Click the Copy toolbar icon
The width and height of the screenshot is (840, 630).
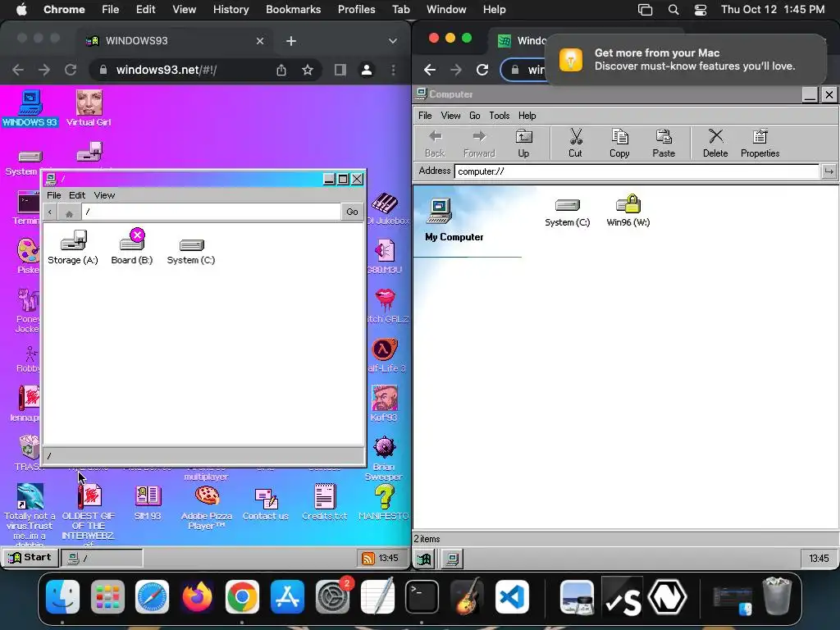pos(619,143)
